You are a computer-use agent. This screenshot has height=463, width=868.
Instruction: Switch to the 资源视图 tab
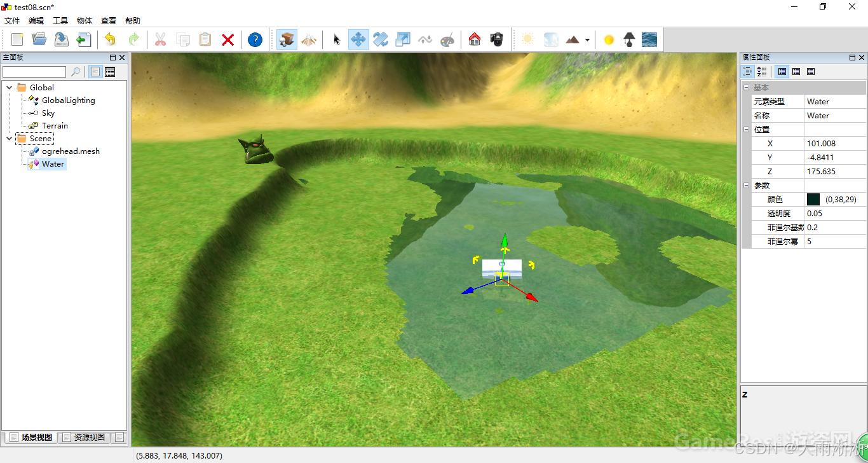pos(84,438)
